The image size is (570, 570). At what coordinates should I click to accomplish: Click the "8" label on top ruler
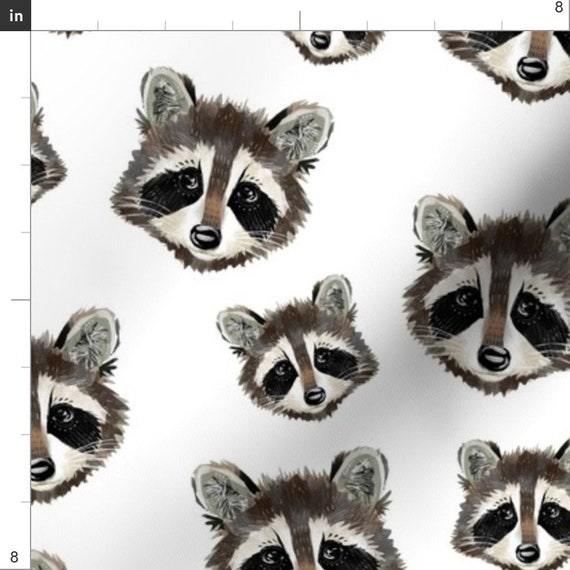(x=559, y=7)
